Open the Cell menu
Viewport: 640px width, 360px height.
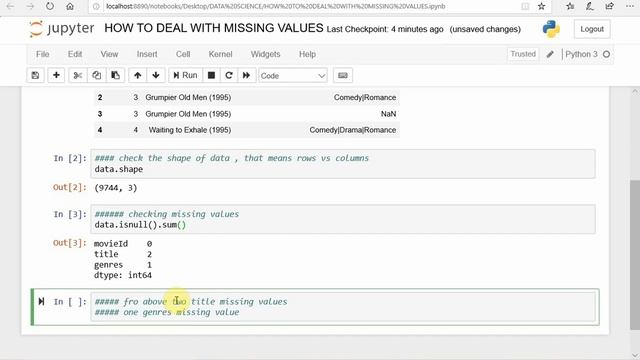183,54
